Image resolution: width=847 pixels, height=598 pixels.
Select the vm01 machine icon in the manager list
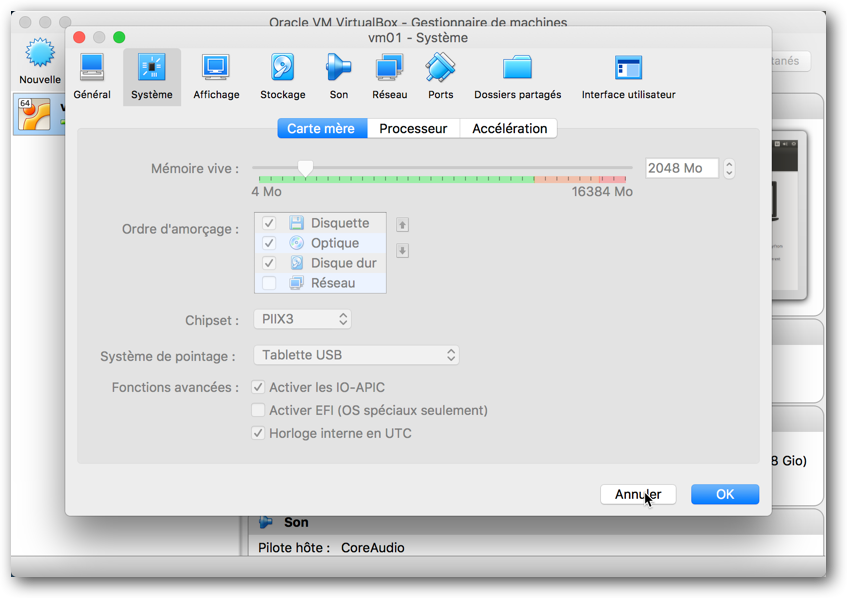tap(34, 115)
